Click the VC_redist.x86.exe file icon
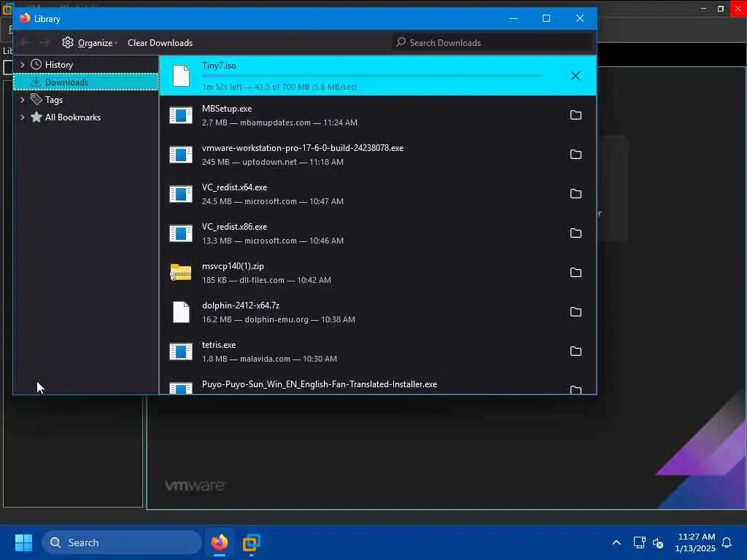Image resolution: width=747 pixels, height=560 pixels. [x=181, y=233]
